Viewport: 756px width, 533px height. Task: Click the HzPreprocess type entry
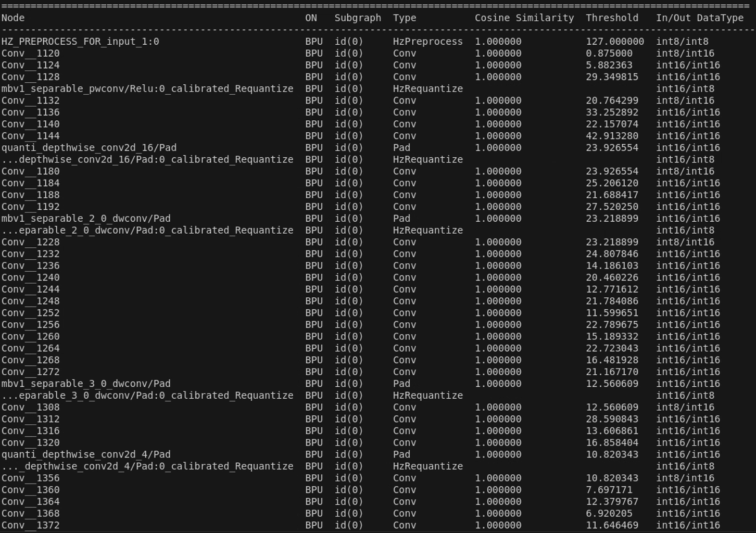click(427, 42)
